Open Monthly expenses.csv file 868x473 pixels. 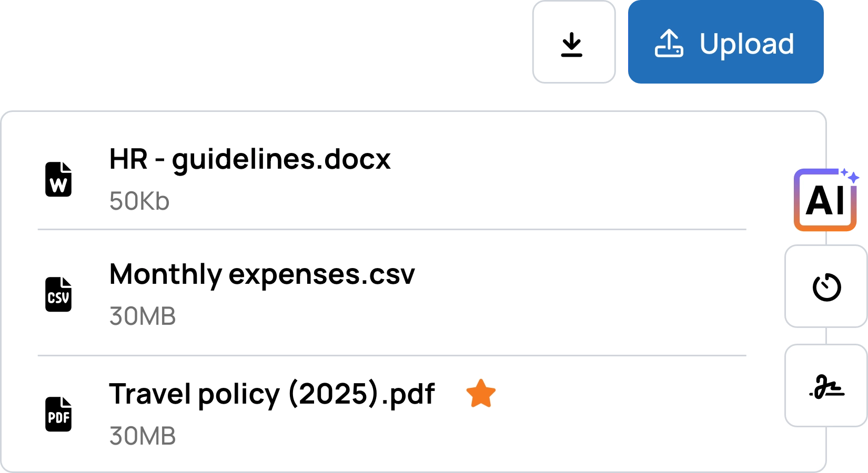(261, 274)
